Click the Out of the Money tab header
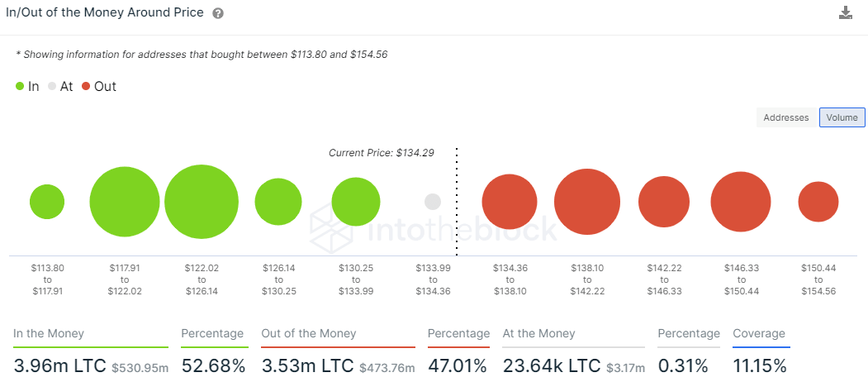The width and height of the screenshot is (868, 382). [308, 333]
